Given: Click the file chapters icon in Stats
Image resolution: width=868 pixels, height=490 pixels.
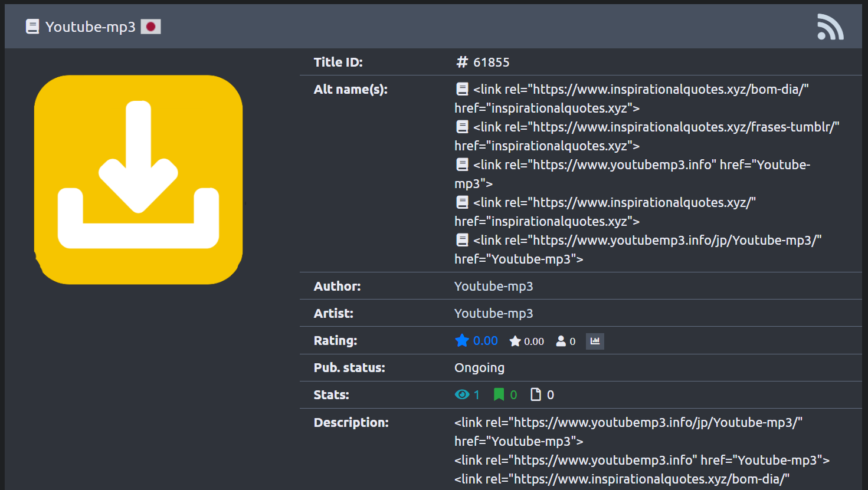Looking at the screenshot, I should tap(536, 394).
